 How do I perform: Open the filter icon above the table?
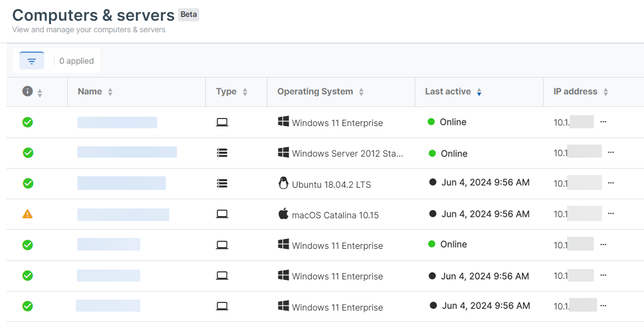(x=31, y=60)
